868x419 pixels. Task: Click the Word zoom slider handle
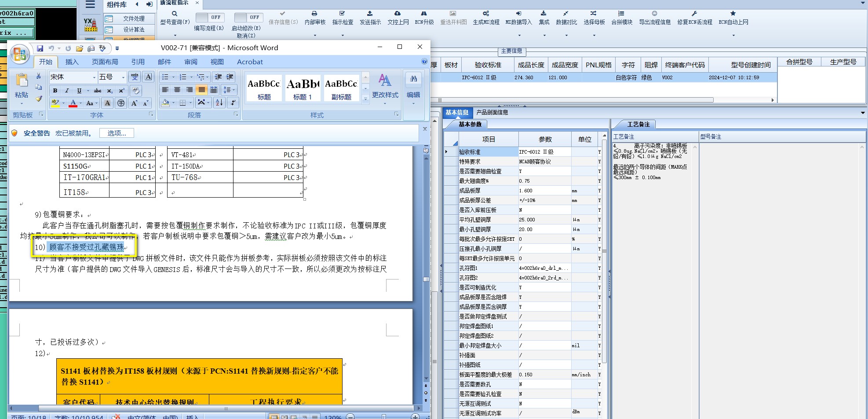point(383,417)
